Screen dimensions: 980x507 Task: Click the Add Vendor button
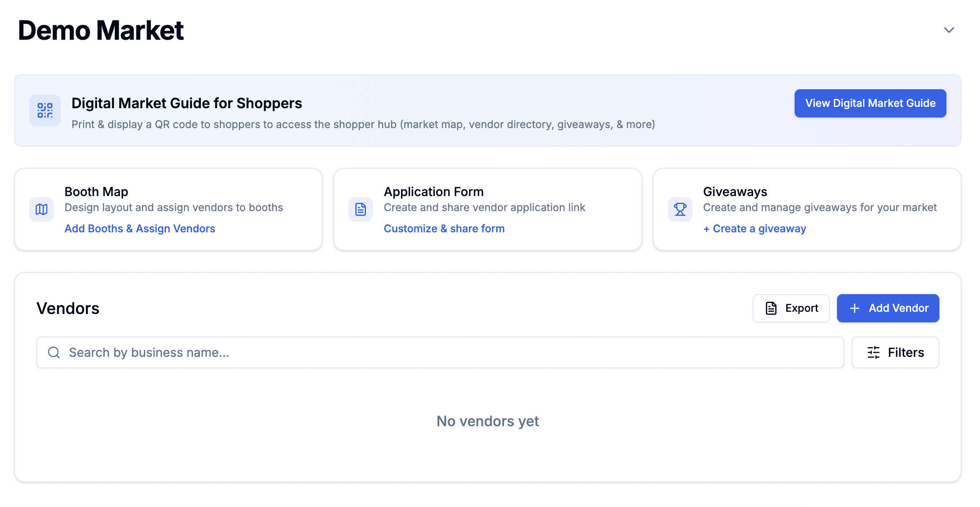click(x=888, y=308)
